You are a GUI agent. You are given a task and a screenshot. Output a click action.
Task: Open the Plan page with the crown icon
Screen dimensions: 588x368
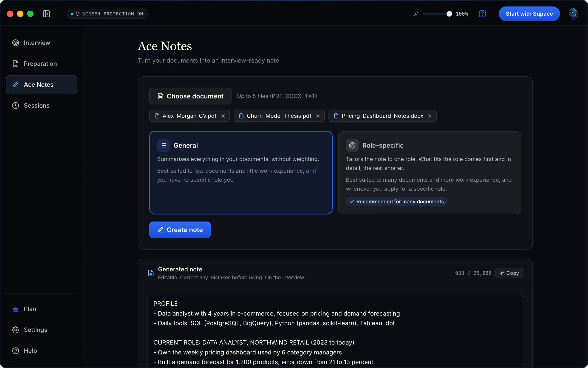42,309
